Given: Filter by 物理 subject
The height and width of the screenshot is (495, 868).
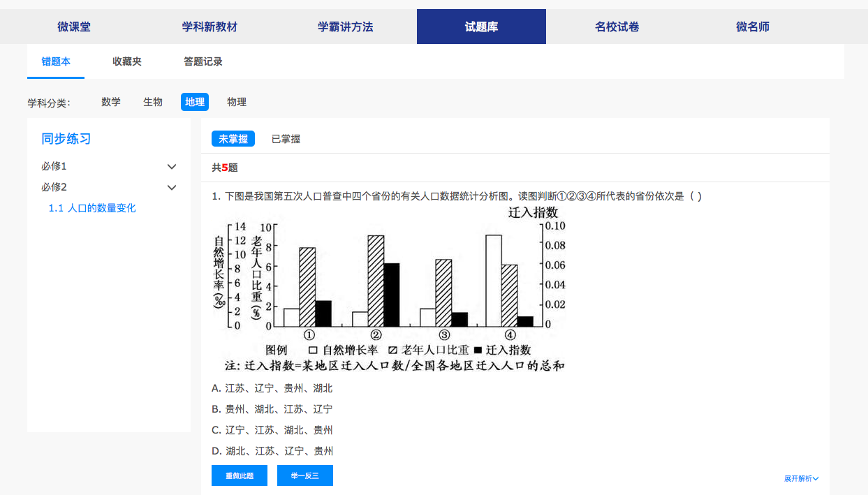Looking at the screenshot, I should (237, 102).
